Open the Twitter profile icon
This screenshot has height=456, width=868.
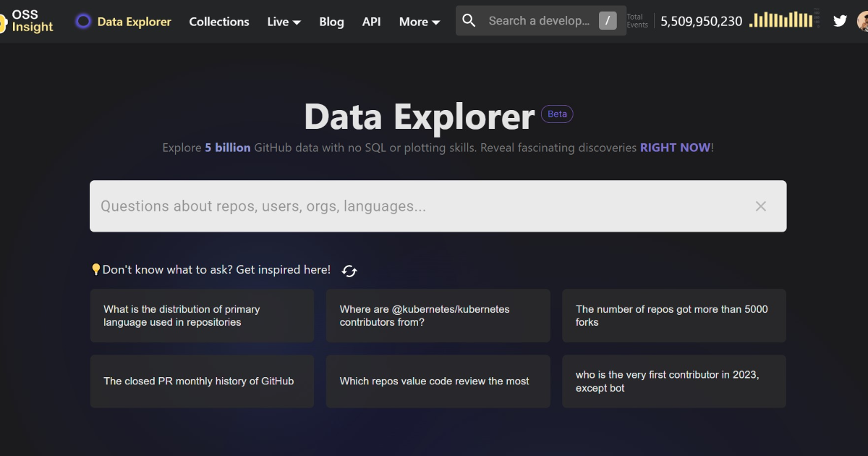click(x=840, y=21)
